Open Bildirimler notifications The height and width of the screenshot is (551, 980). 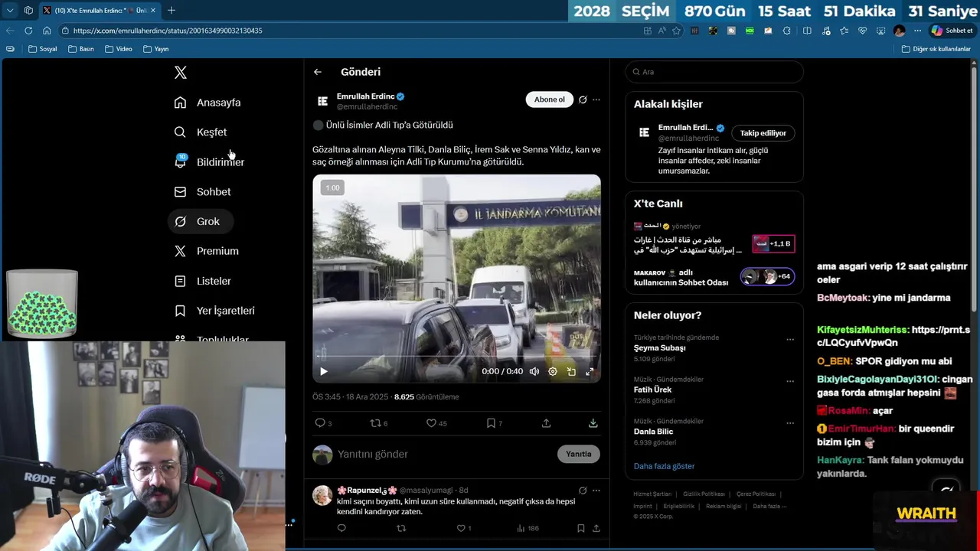point(209,162)
